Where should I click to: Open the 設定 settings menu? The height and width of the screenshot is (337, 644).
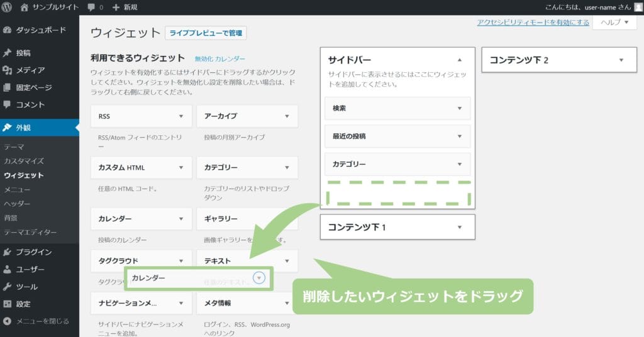(x=23, y=304)
